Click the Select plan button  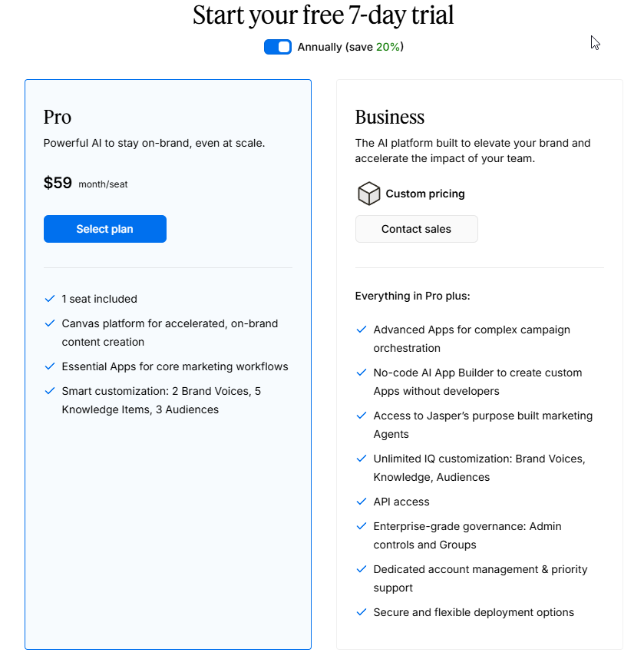pos(105,229)
